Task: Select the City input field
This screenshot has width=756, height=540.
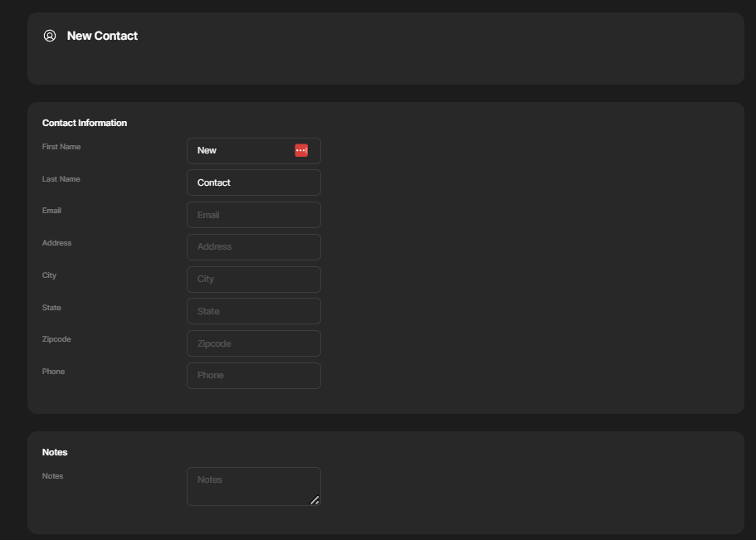Action: (254, 280)
